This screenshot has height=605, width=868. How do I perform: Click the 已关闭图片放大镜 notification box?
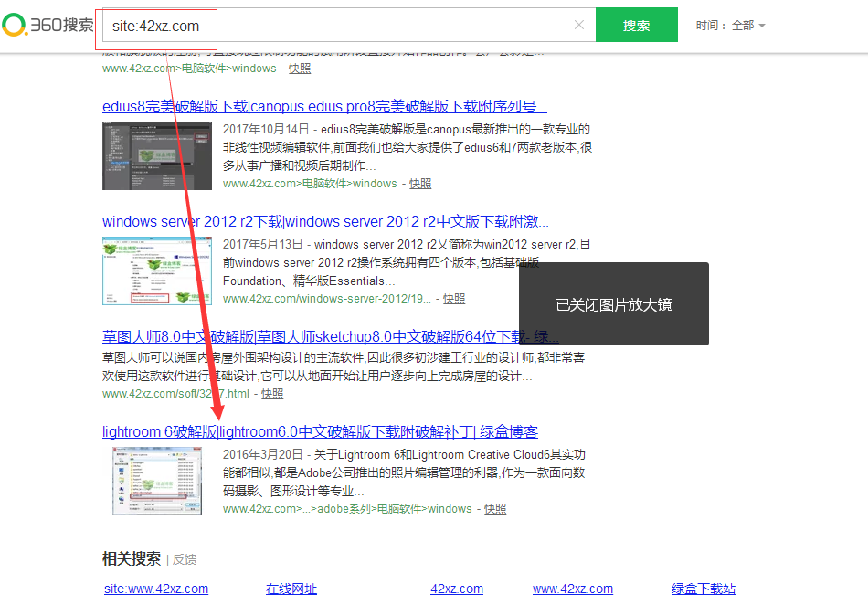[x=613, y=302]
